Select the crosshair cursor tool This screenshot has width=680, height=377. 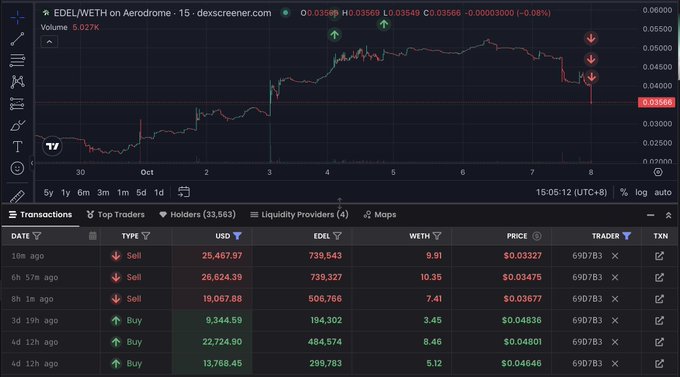pyautogui.click(x=17, y=17)
